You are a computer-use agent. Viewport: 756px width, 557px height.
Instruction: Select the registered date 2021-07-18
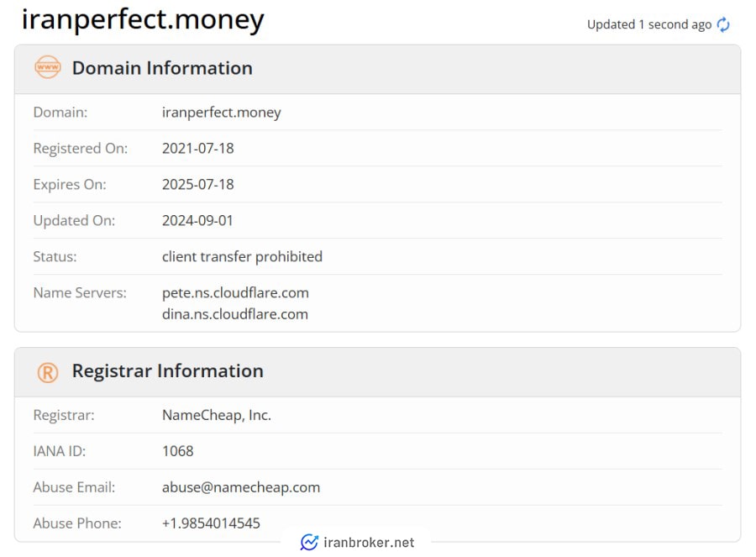click(x=197, y=149)
